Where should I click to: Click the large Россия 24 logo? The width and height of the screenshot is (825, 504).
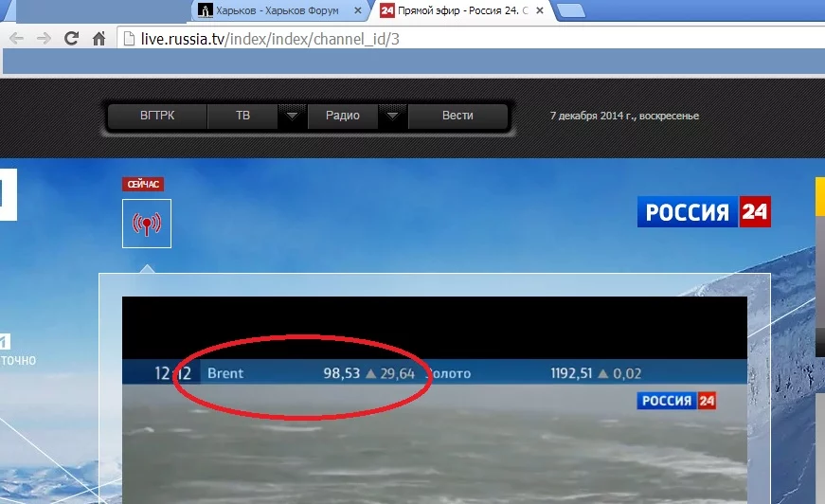pos(704,212)
